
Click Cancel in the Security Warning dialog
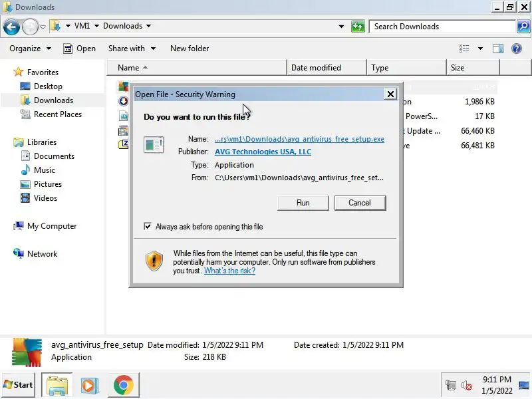(x=360, y=203)
